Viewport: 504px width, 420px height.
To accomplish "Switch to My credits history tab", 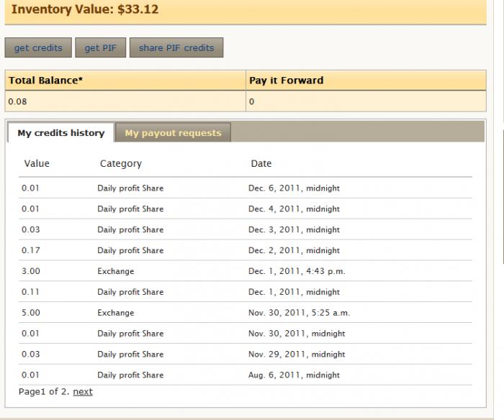I will [x=61, y=132].
